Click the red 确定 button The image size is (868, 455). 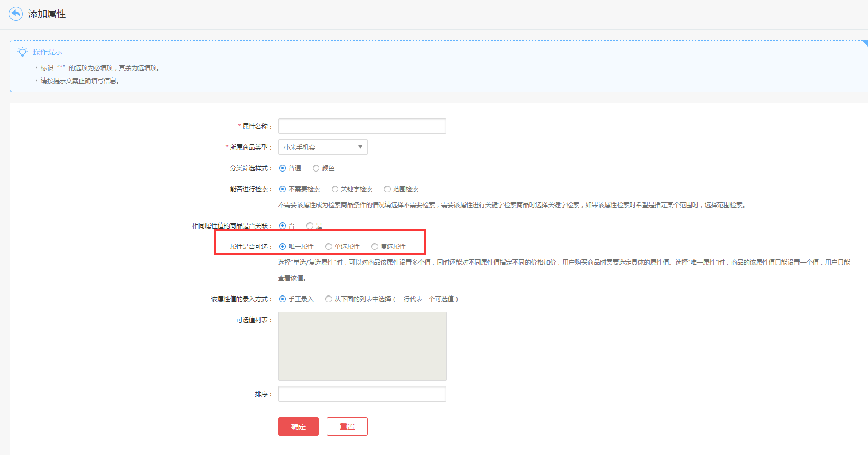[x=299, y=426]
